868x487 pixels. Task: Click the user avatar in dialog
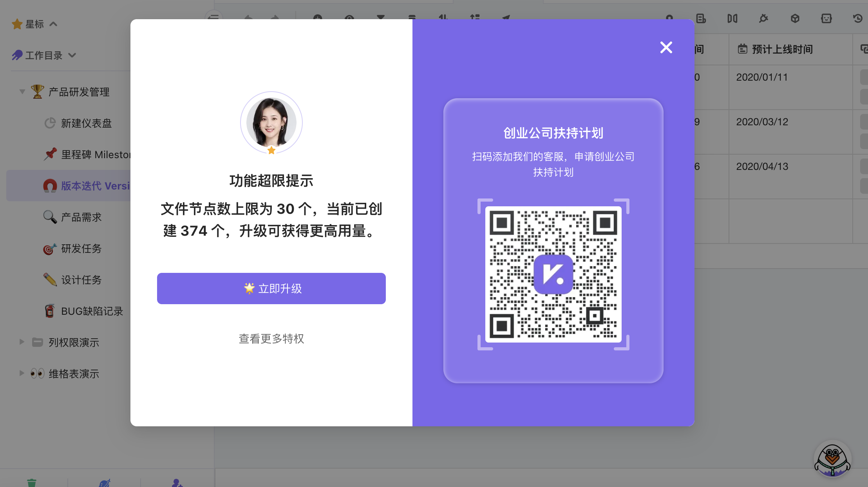[x=271, y=123]
